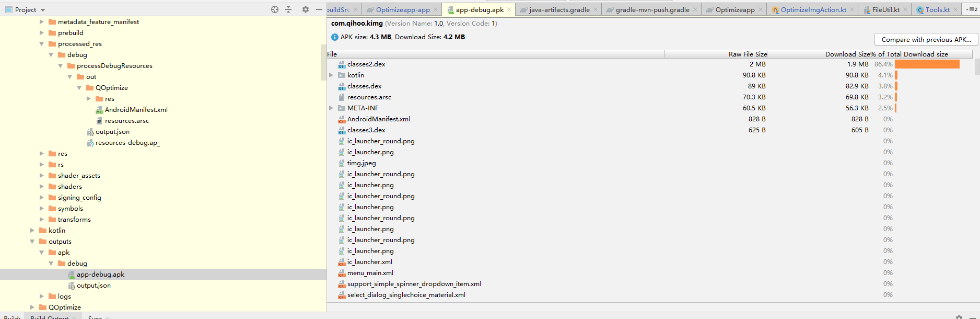The image size is (980, 319).
Task: Expand the shader_assets folder
Action: [42, 176]
